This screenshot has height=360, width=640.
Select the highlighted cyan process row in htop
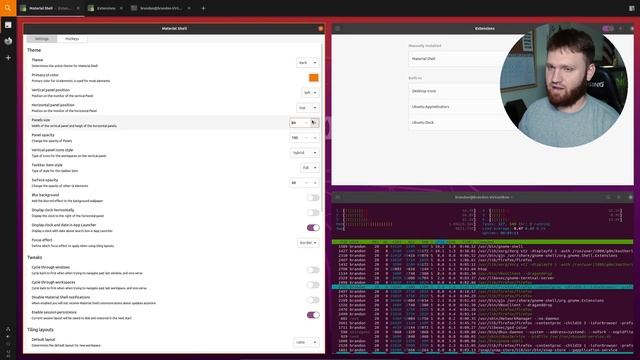click(482, 287)
